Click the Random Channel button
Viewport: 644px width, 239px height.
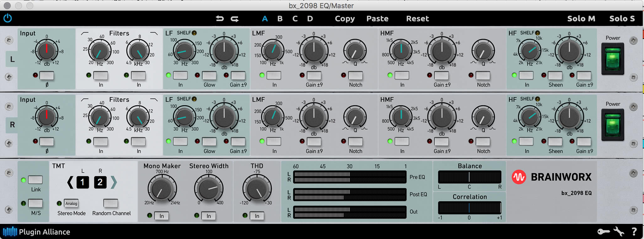pos(111,203)
